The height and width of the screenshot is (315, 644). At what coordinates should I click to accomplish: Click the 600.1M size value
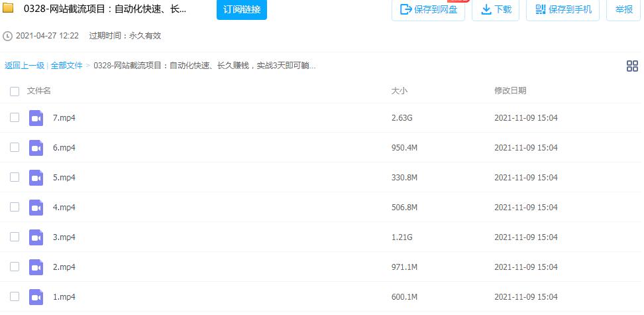tap(405, 297)
